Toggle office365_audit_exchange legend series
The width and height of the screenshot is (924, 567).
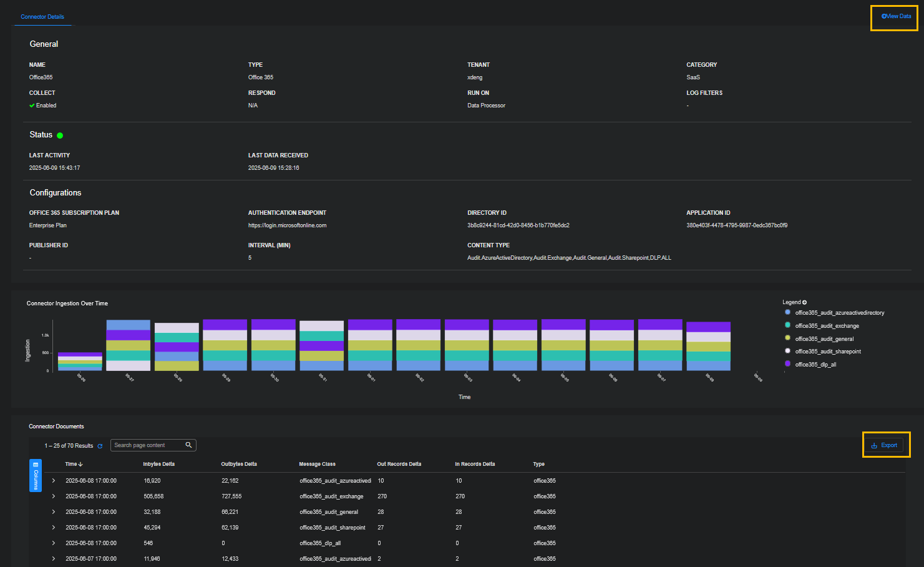[x=827, y=326]
